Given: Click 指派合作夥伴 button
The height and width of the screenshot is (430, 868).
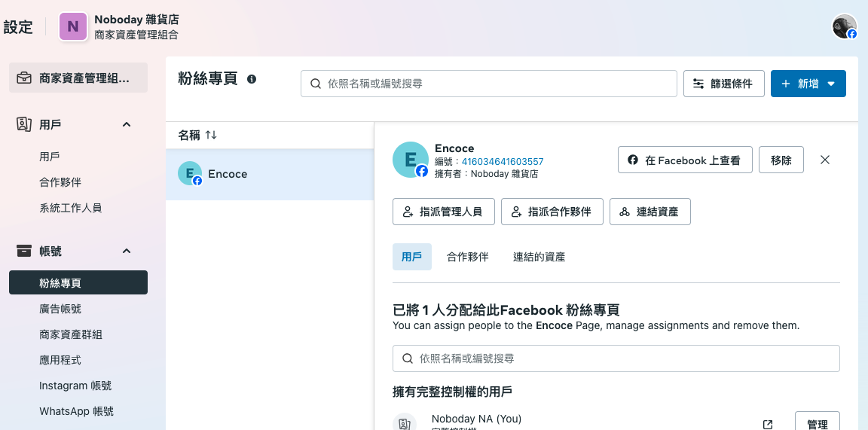Looking at the screenshot, I should [x=552, y=212].
